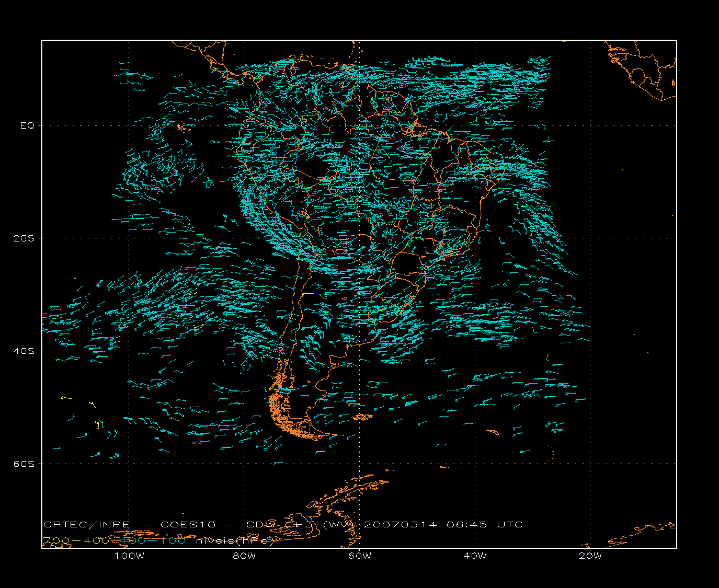
Task: Click the yellow 700-400 level legend
Action: [x=76, y=540]
